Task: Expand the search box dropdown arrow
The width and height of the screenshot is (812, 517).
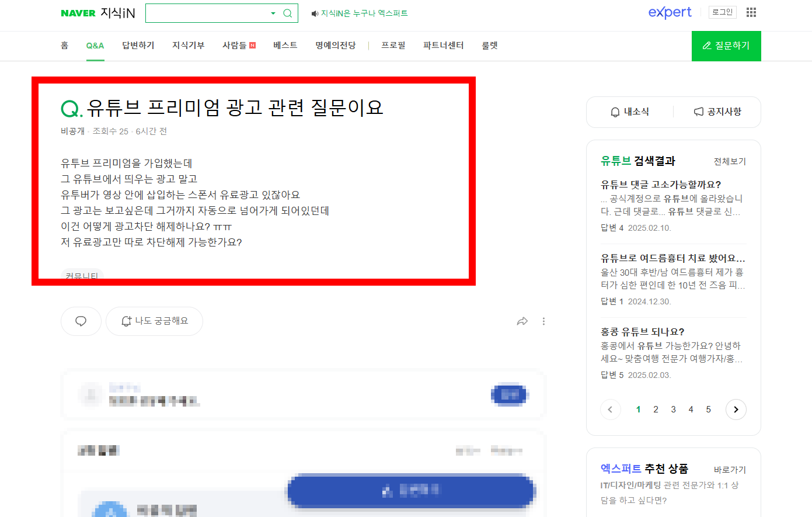Action: (x=273, y=13)
